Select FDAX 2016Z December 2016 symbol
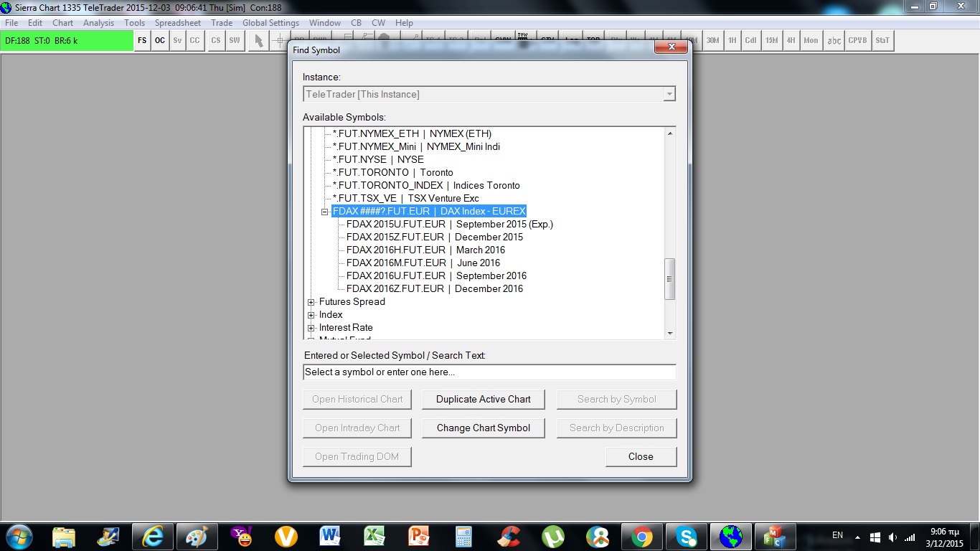This screenshot has height=551, width=980. click(435, 288)
